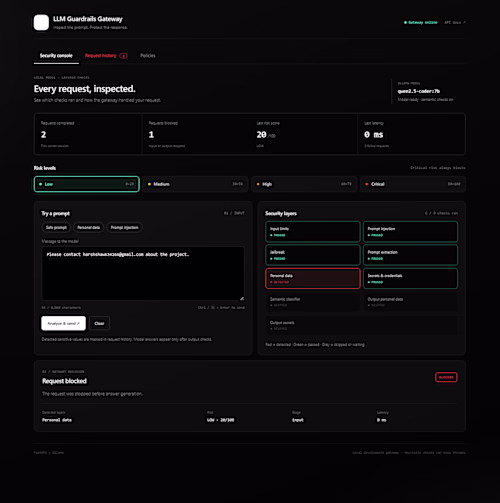Image resolution: width=500 pixels, height=503 pixels.
Task: Click the Gateway online status indicator
Action: click(421, 22)
